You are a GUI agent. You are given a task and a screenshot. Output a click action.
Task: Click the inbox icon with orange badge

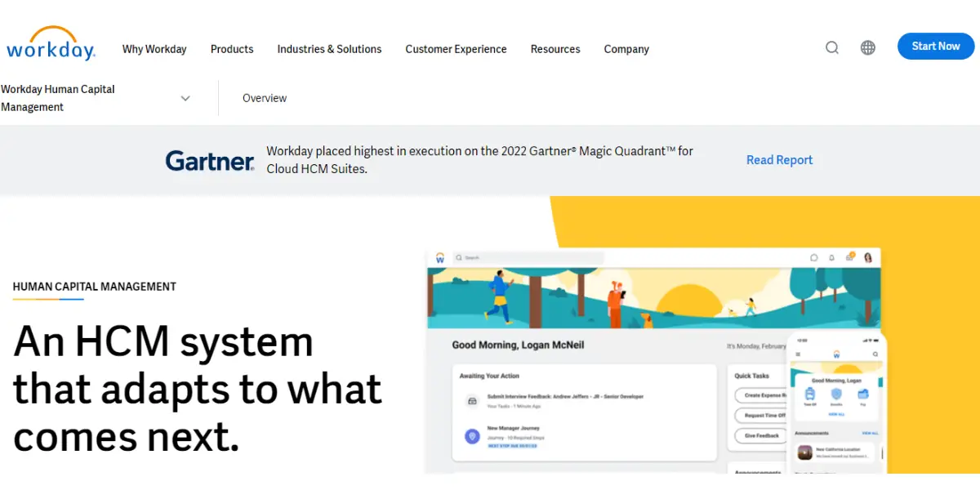pos(850,256)
